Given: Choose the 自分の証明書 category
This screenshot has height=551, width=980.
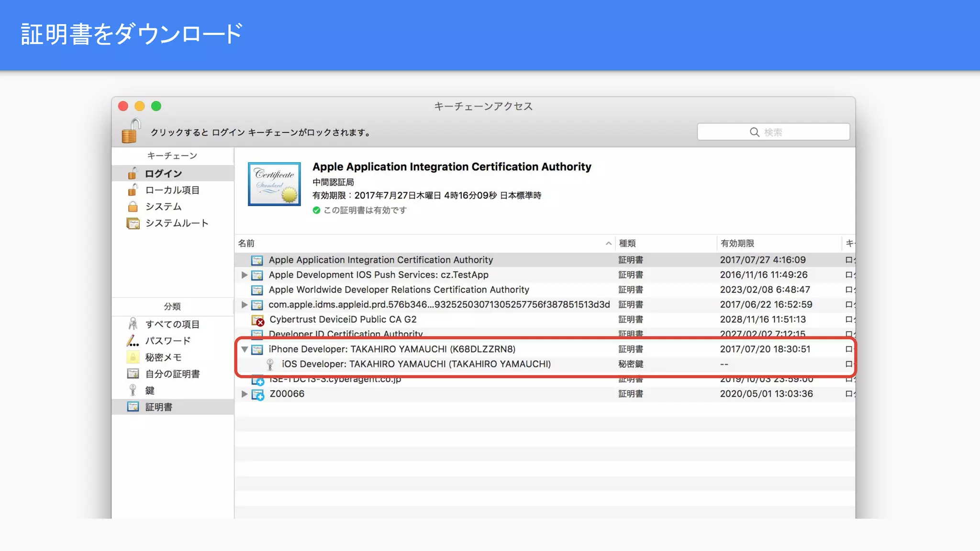Looking at the screenshot, I should tap(173, 374).
